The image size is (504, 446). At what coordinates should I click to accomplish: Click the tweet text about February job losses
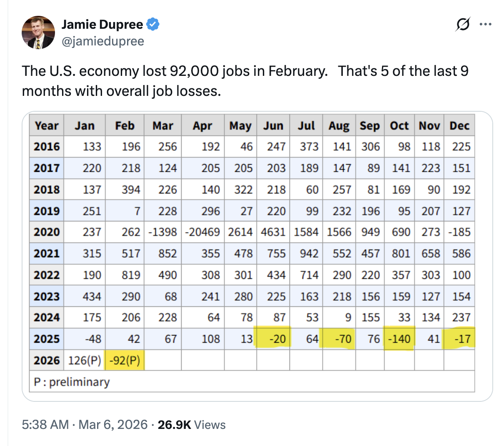coord(245,80)
